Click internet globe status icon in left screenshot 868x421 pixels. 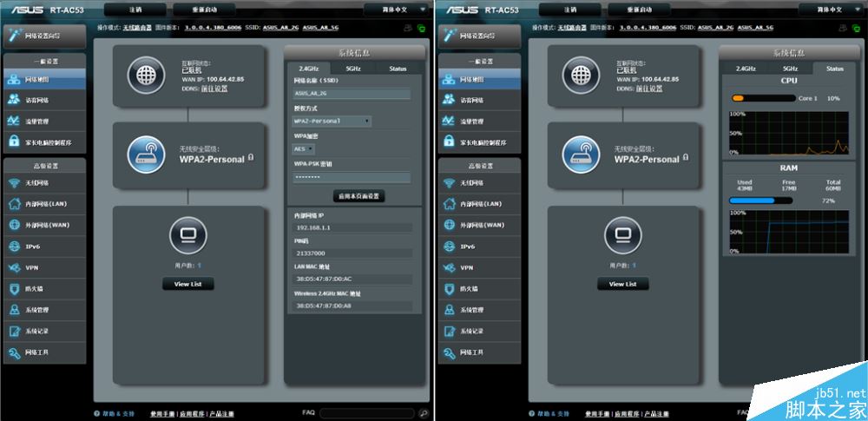coord(146,75)
